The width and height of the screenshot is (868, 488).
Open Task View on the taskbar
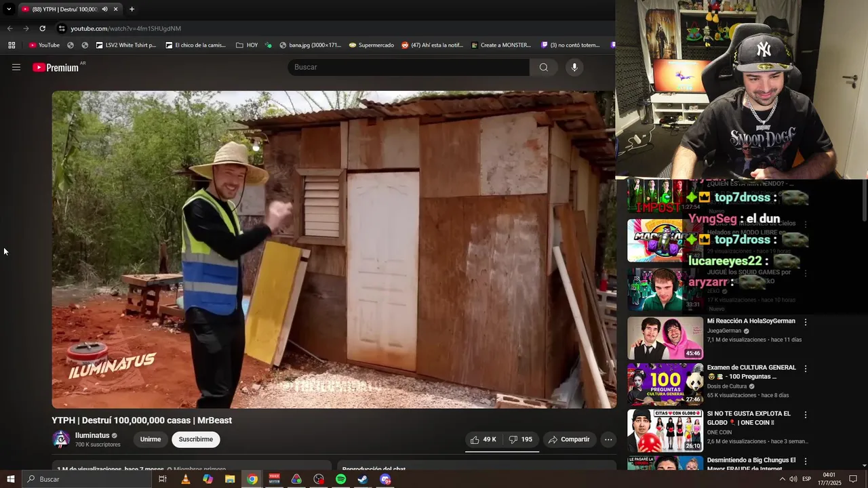163,479
